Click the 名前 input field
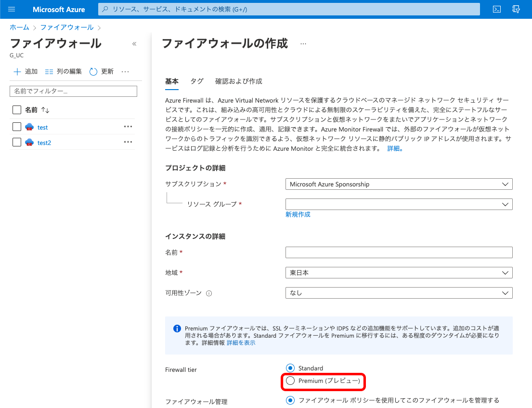The height and width of the screenshot is (408, 532). pyautogui.click(x=399, y=252)
